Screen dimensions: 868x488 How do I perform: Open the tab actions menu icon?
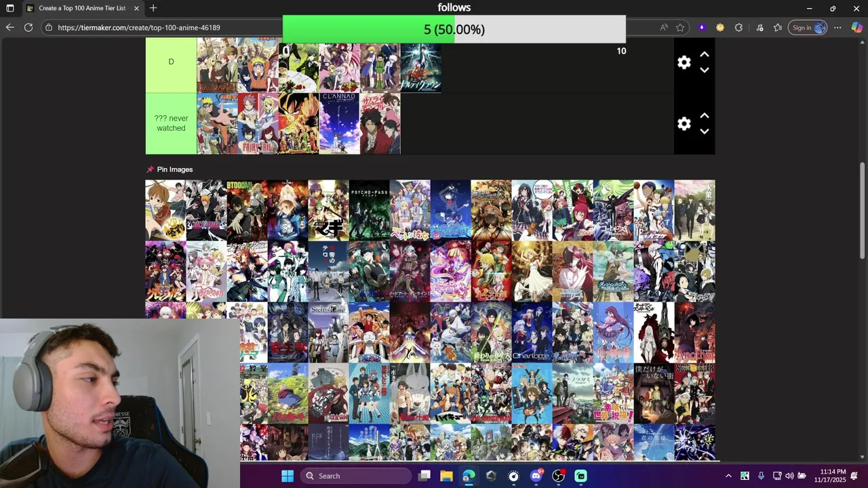pos(10,8)
